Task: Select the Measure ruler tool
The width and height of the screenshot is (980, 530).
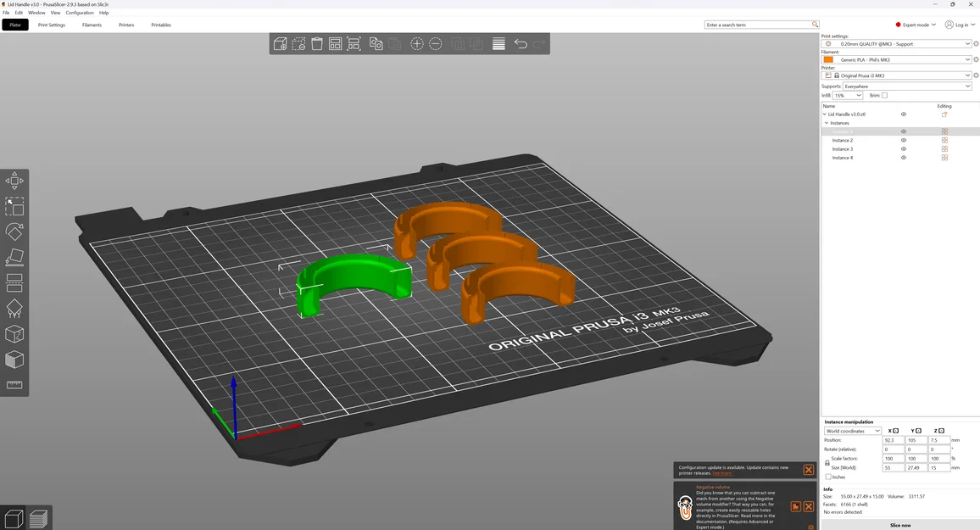Action: click(x=14, y=385)
